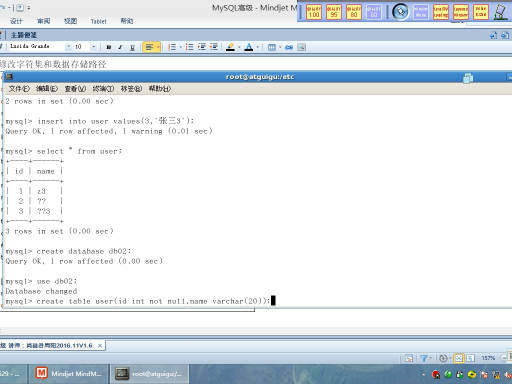Click the insert table icon
512x384 pixels.
click(272, 47)
